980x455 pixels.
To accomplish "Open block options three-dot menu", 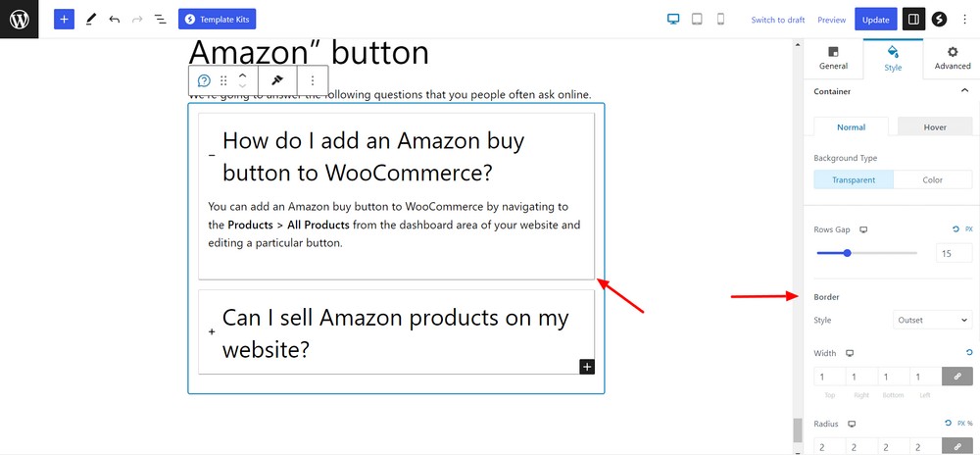I will tap(313, 80).
